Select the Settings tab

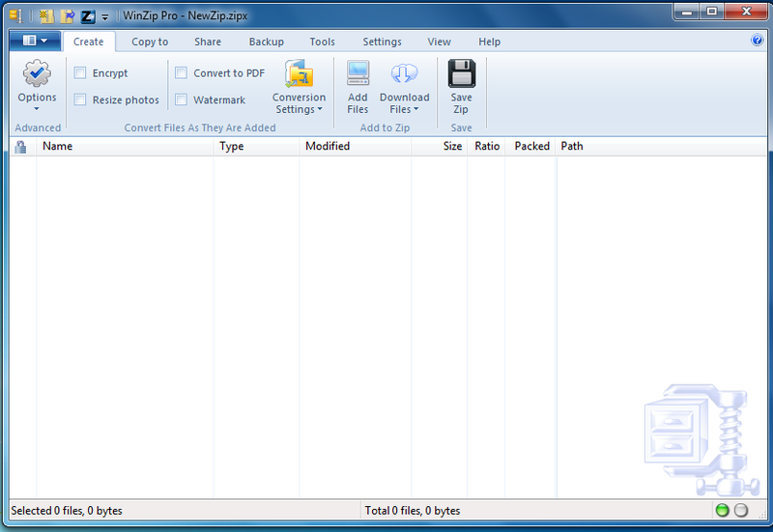[x=382, y=42]
